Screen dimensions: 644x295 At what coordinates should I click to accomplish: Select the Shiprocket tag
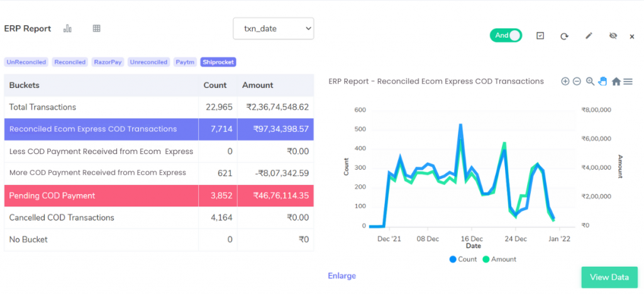click(218, 62)
